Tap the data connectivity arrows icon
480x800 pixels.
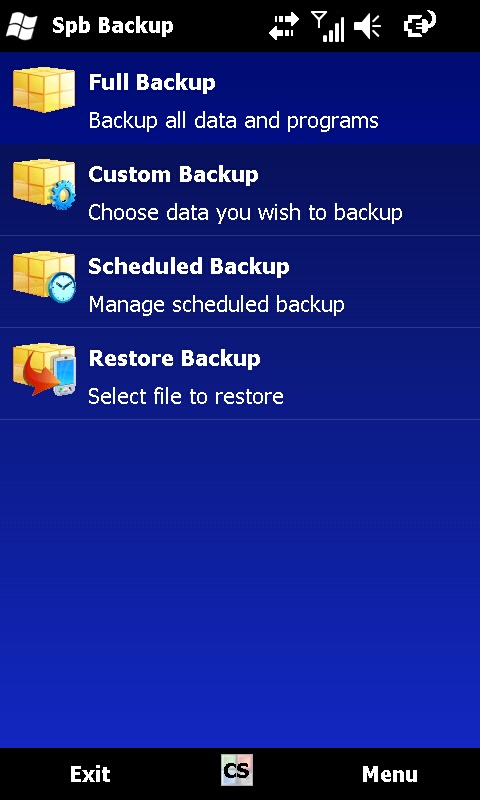tap(284, 26)
